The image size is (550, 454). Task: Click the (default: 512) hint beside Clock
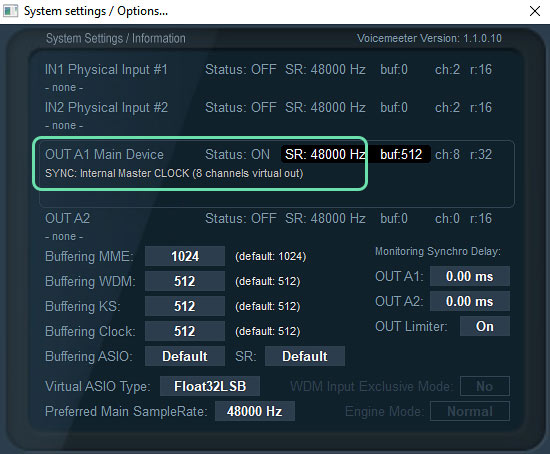tap(268, 332)
